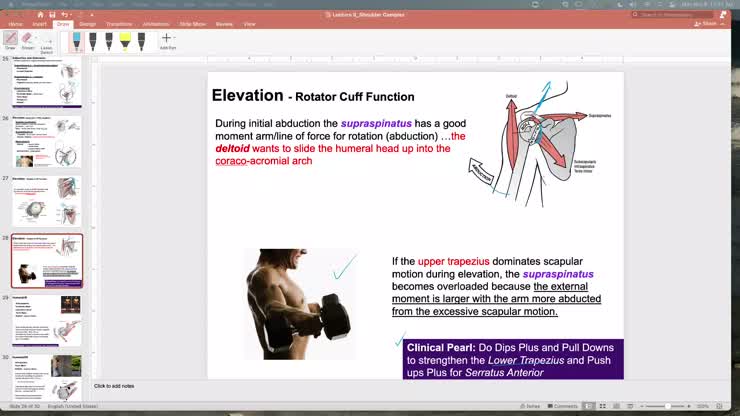Choose the yellow highlighter pen
Viewport: 740px width, 416px height.
coord(125,41)
